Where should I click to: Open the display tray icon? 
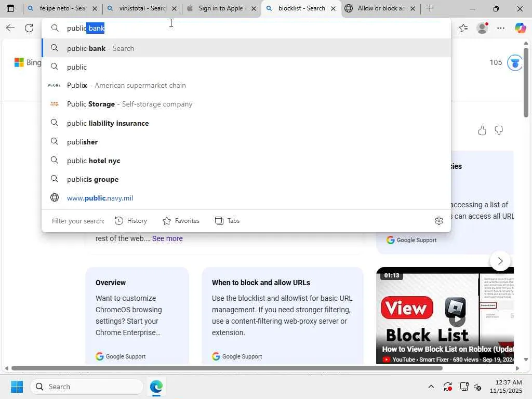click(x=464, y=387)
